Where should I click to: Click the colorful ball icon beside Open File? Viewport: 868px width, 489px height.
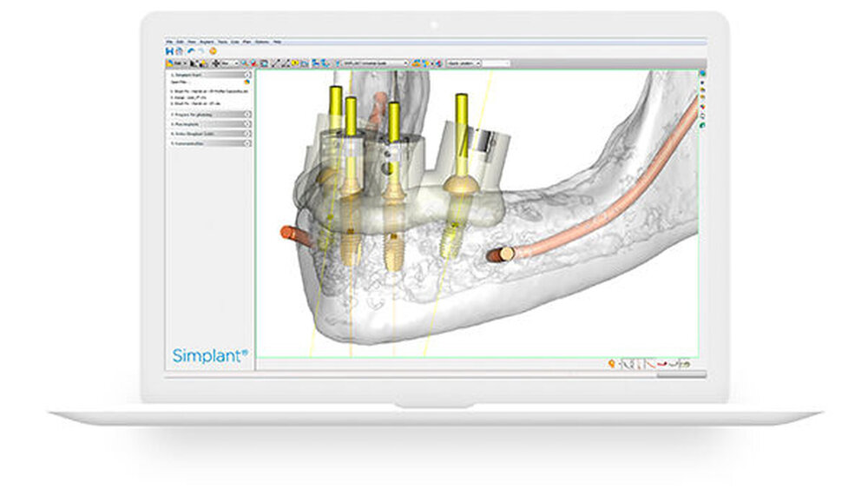point(247,83)
